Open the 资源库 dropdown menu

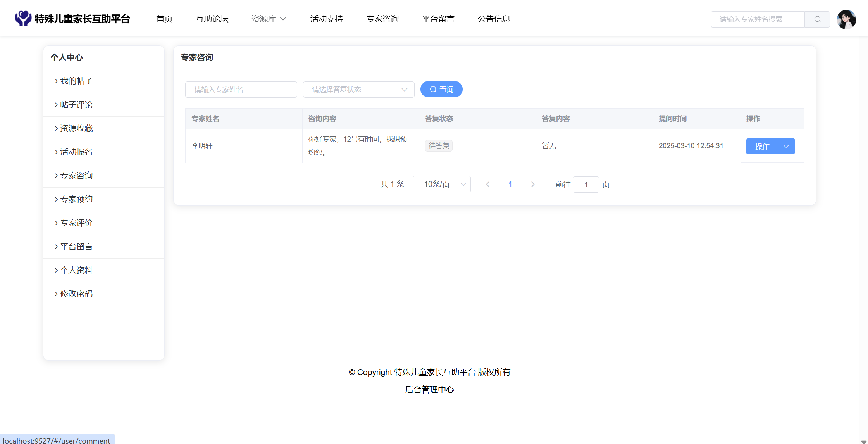click(x=269, y=19)
